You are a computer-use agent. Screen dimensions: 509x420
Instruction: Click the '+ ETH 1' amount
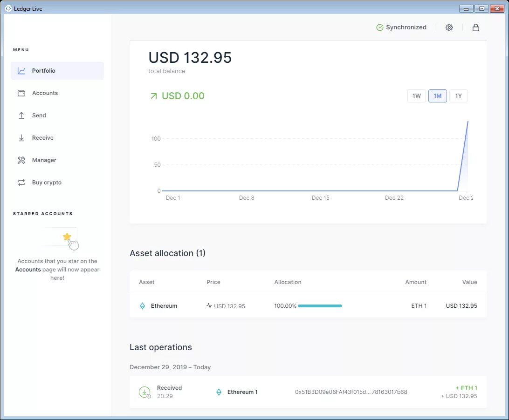466,388
